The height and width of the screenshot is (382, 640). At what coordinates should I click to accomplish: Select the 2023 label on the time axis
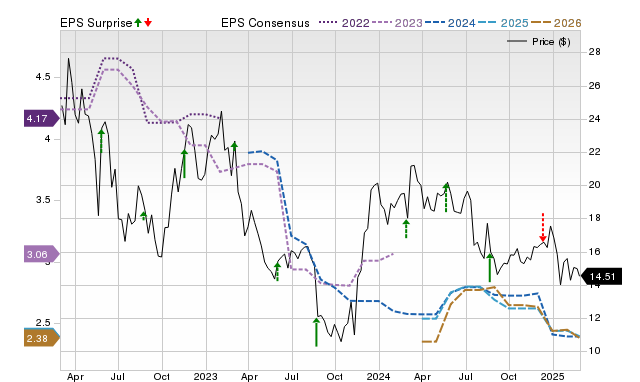(205, 376)
